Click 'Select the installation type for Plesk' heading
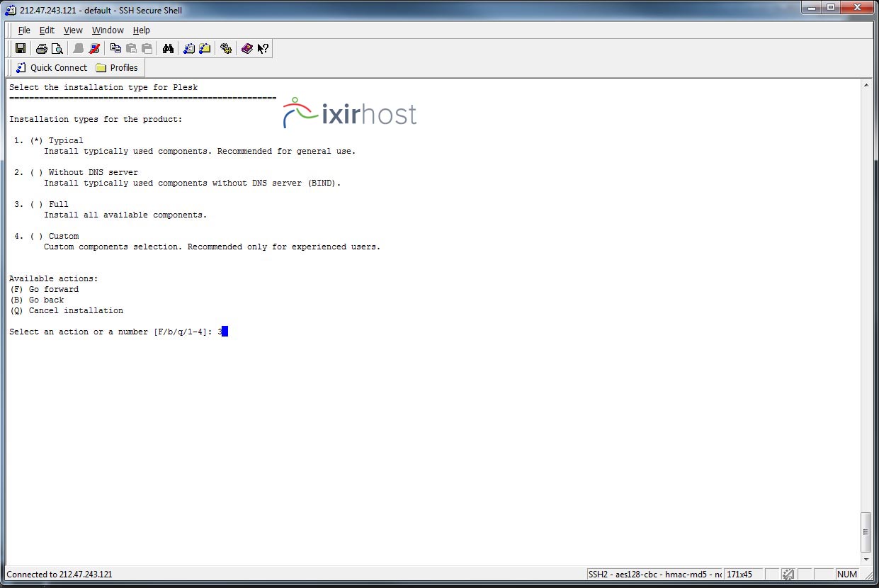The image size is (879, 588). (103, 87)
